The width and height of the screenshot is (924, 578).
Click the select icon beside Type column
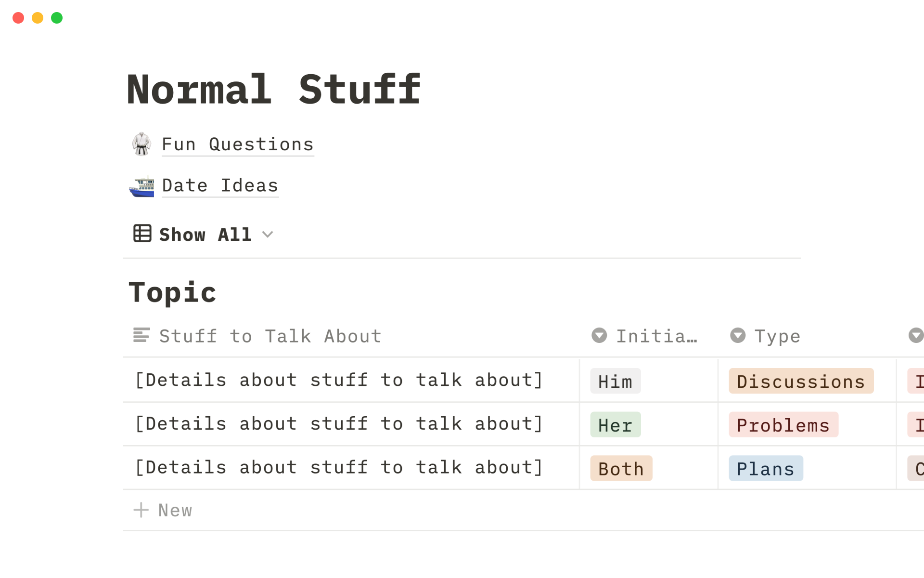pos(737,335)
